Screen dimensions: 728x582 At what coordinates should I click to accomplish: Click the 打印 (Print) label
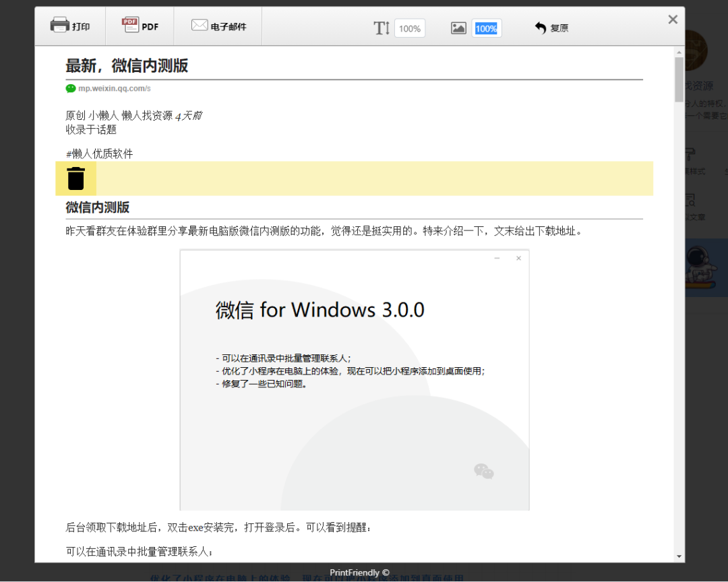81,26
